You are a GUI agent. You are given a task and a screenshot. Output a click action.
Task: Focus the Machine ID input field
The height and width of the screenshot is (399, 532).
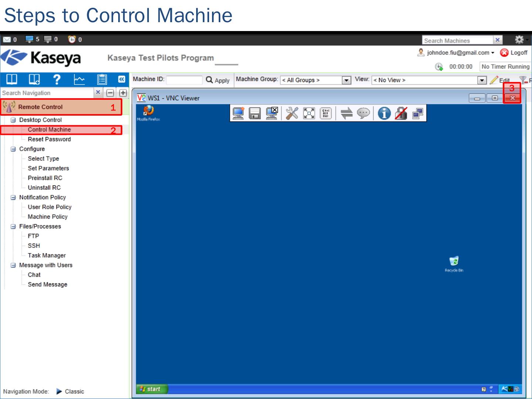184,80
